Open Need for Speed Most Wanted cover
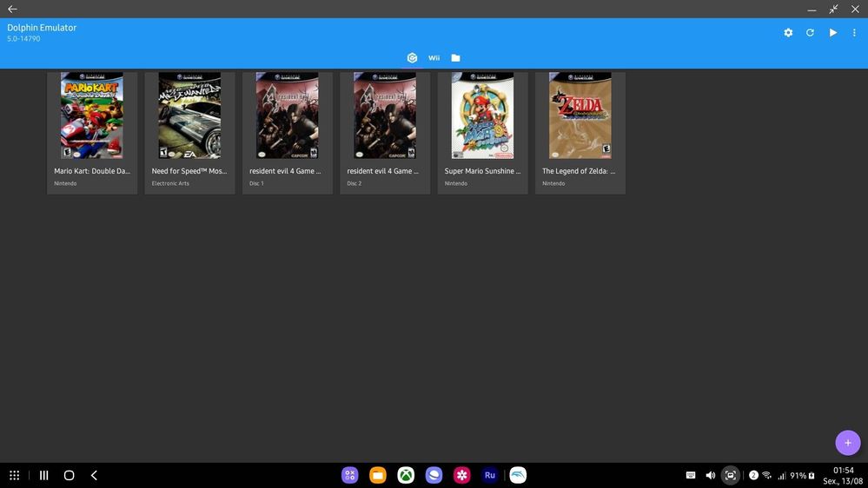 tap(189, 115)
